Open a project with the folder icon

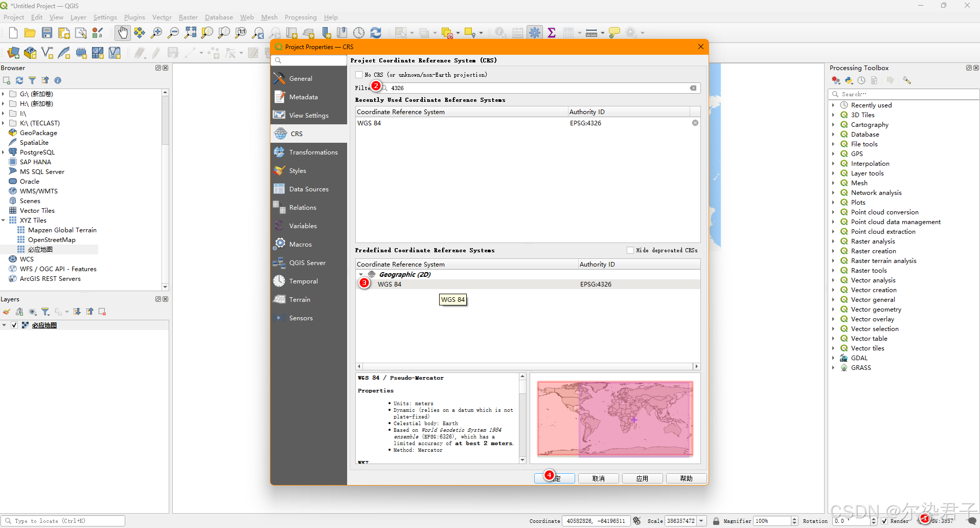[x=30, y=33]
